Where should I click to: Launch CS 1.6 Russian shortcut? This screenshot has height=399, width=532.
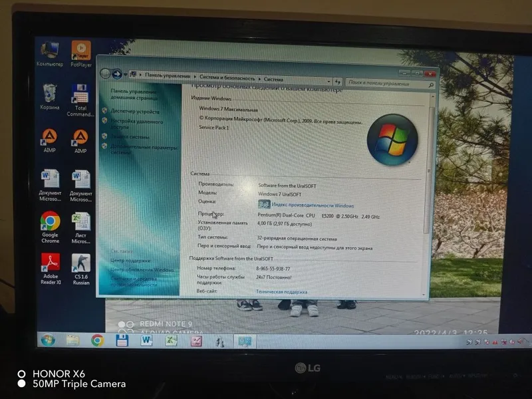pos(81,269)
